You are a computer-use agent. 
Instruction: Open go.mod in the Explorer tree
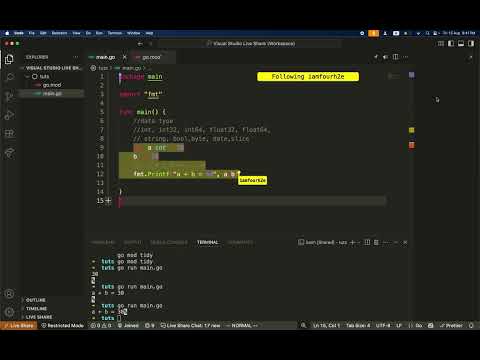click(52, 85)
